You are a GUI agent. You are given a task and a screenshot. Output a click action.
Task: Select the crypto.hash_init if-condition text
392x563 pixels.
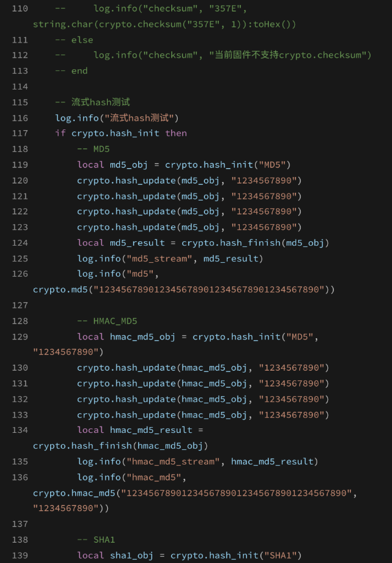(x=115, y=133)
